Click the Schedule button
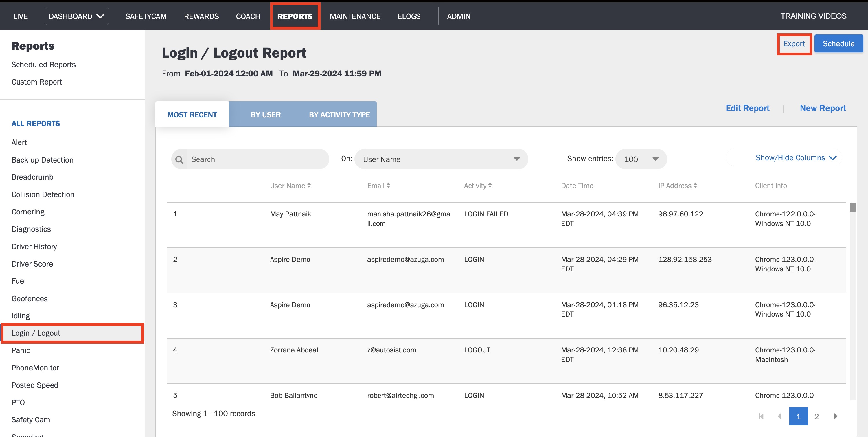This screenshot has width=868, height=437. pos(839,44)
